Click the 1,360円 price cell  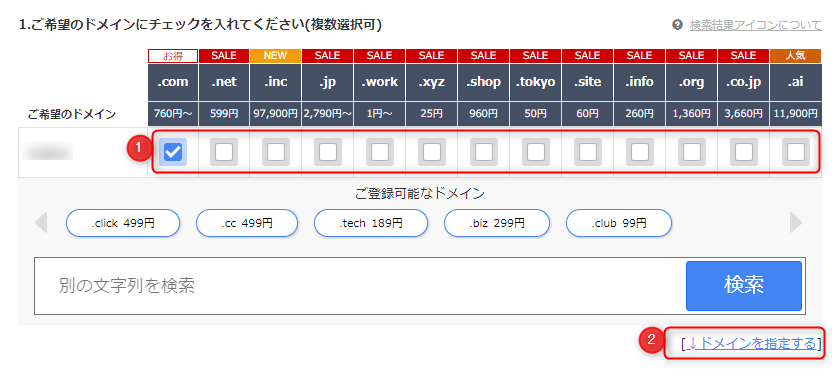click(x=692, y=113)
